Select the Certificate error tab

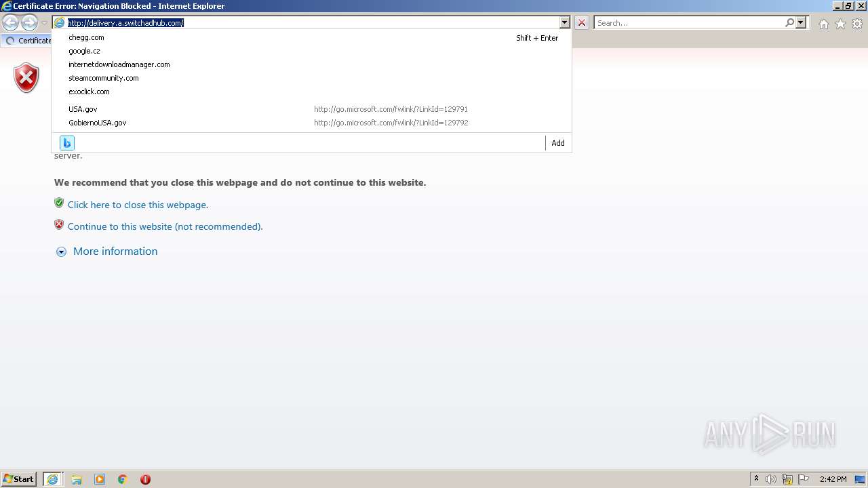point(28,41)
